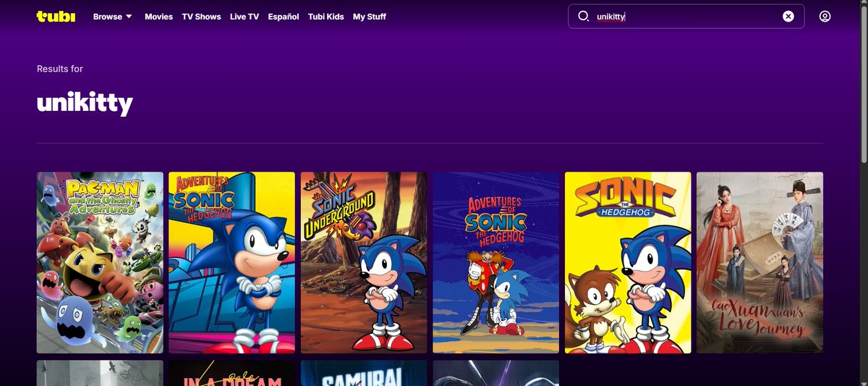Open Sonic Underground poster

pos(364,262)
